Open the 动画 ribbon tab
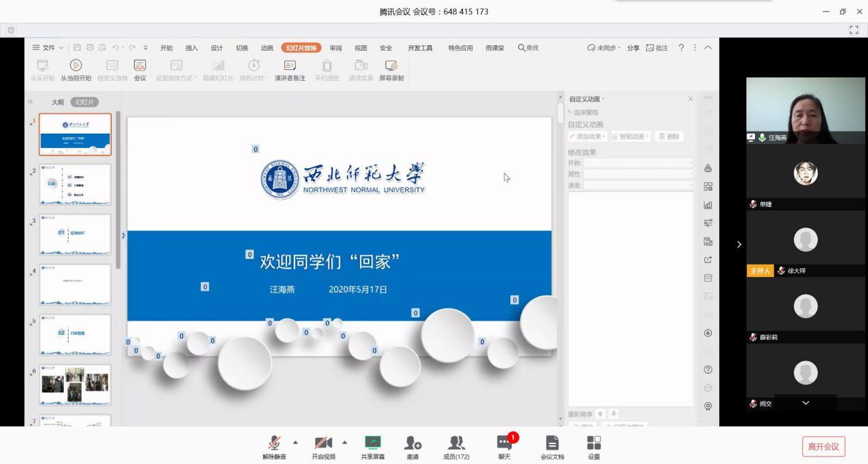 point(267,48)
